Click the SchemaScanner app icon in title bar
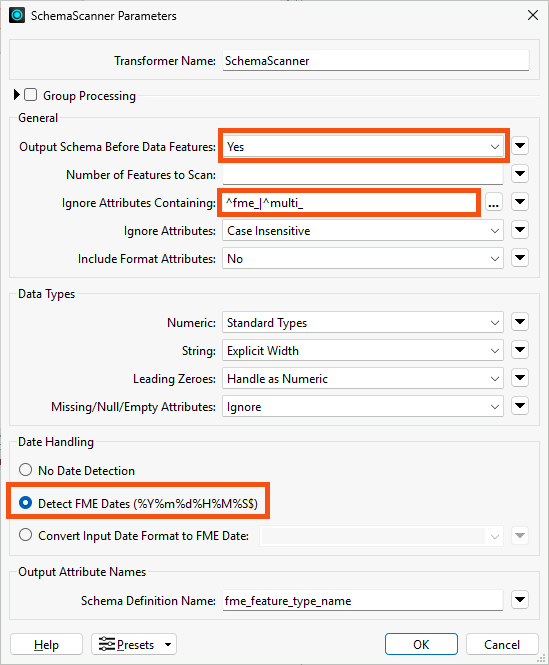The width and height of the screenshot is (549, 665). tap(17, 16)
